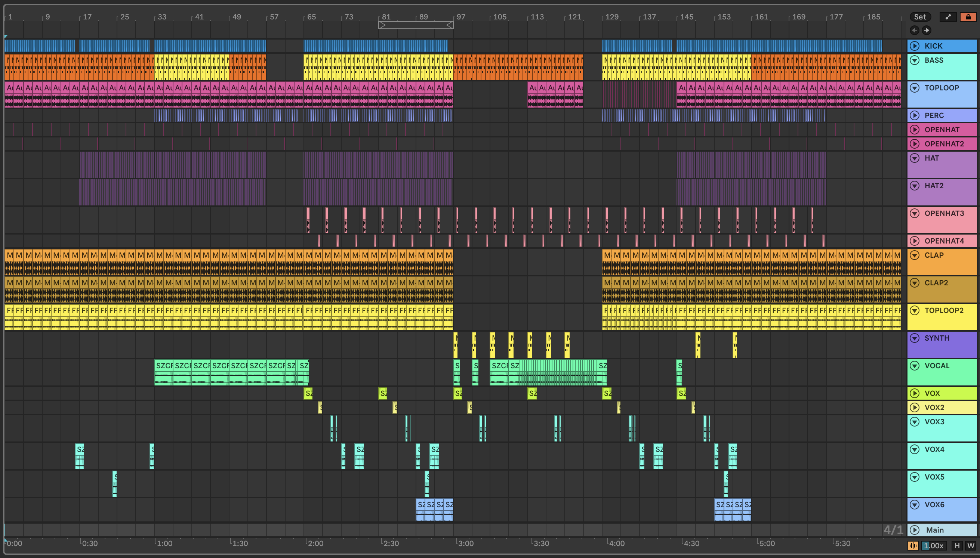Unfold the OPENHAT2 track
The height and width of the screenshot is (558, 980).
point(915,144)
